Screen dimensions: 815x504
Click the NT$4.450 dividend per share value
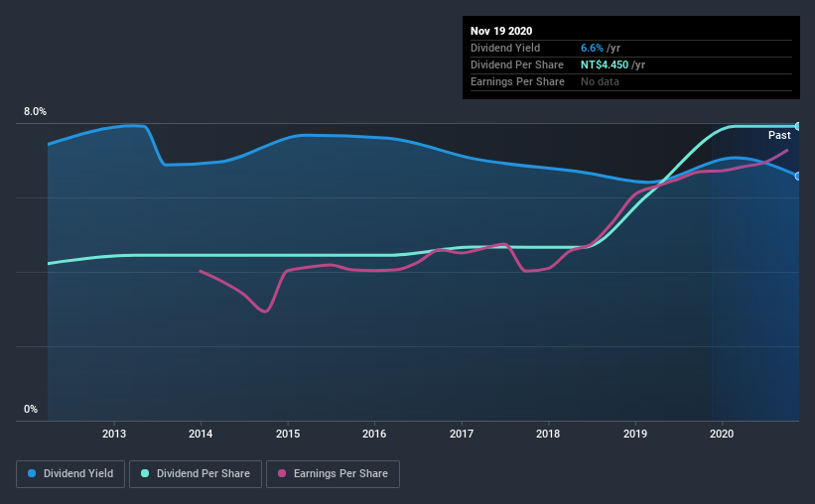click(x=605, y=64)
